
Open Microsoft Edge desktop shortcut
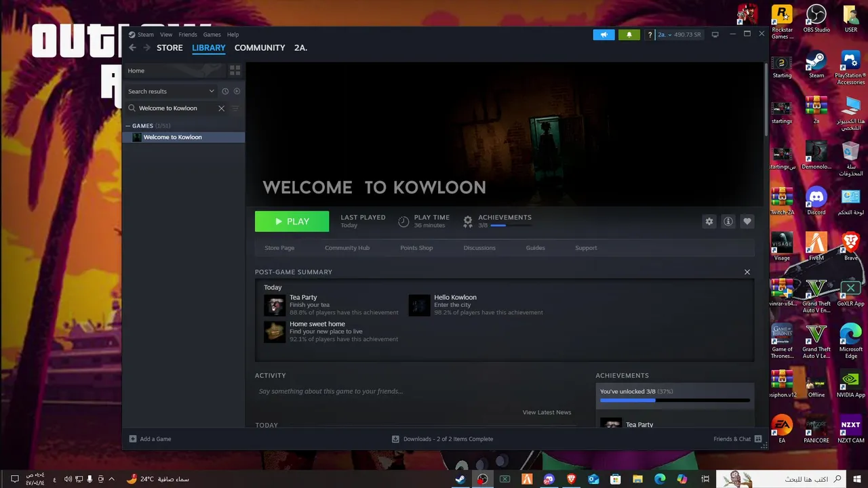tap(850, 341)
